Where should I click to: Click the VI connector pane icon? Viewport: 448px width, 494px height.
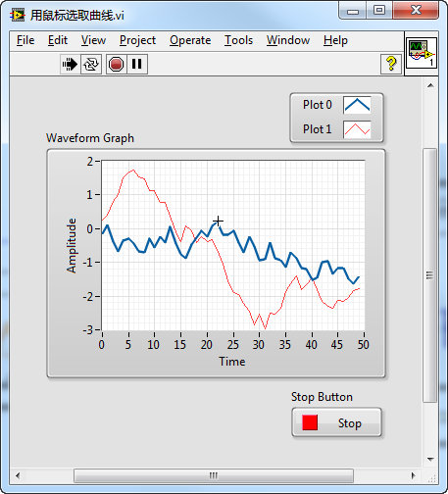coord(421,53)
